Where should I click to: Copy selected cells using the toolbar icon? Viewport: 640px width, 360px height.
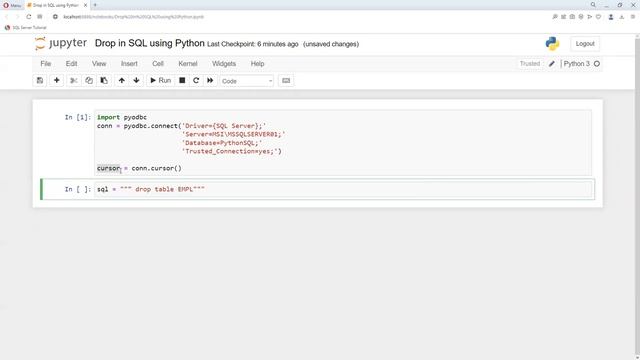[89, 80]
